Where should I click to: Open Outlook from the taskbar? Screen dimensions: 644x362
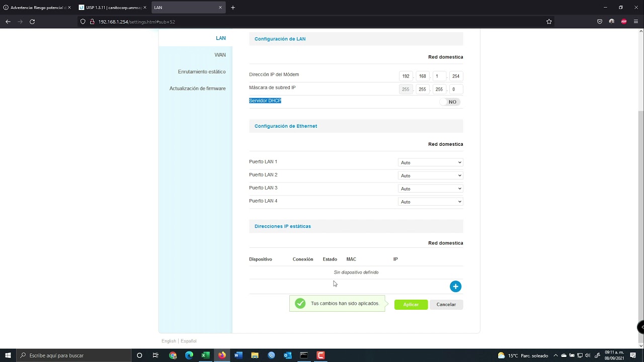coord(288,355)
